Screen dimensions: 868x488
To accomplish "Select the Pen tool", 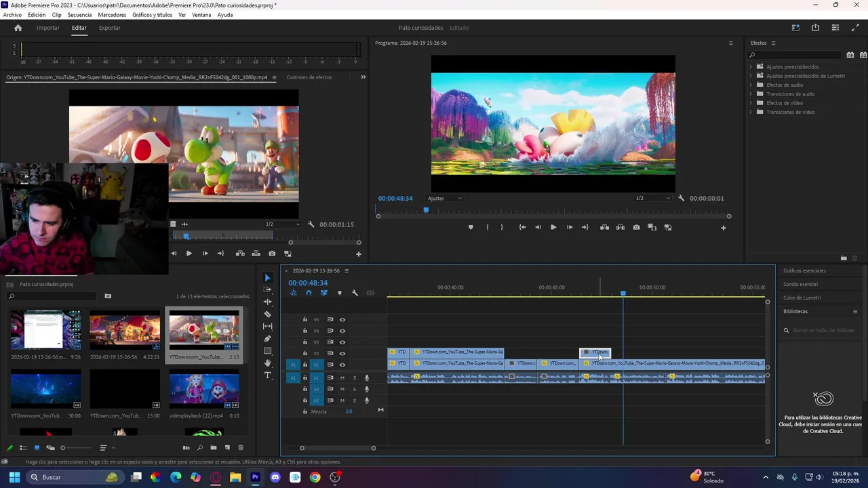I will (x=267, y=338).
